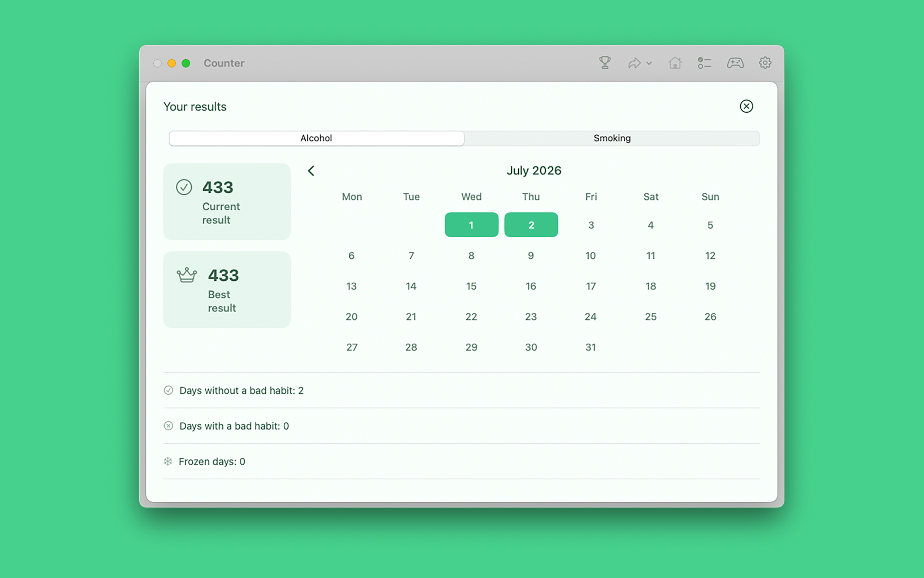
Task: Click the best result crown icon
Action: pos(187,275)
